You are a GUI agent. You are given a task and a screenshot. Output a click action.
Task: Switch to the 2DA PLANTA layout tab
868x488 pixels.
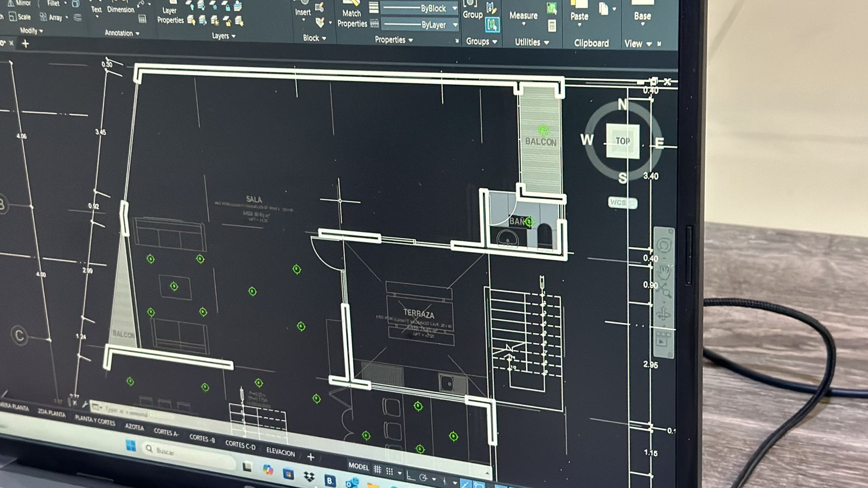click(52, 413)
